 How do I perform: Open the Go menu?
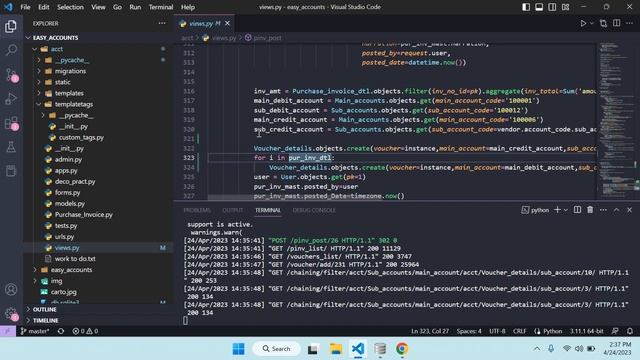[117, 7]
